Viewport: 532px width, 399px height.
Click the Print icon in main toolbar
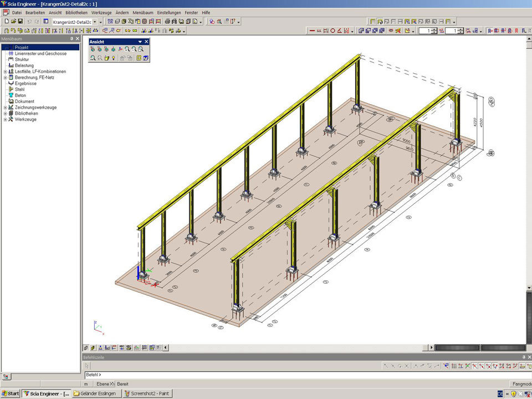(x=167, y=22)
